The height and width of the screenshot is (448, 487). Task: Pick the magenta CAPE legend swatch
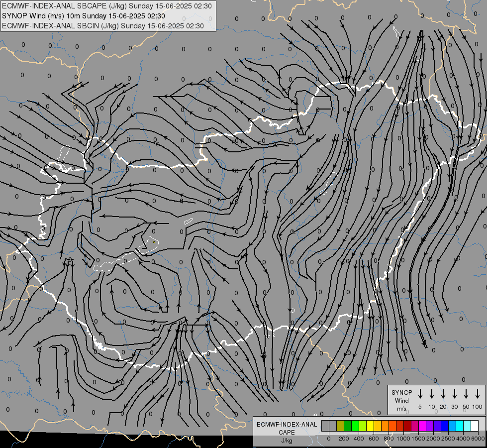[x=423, y=426]
